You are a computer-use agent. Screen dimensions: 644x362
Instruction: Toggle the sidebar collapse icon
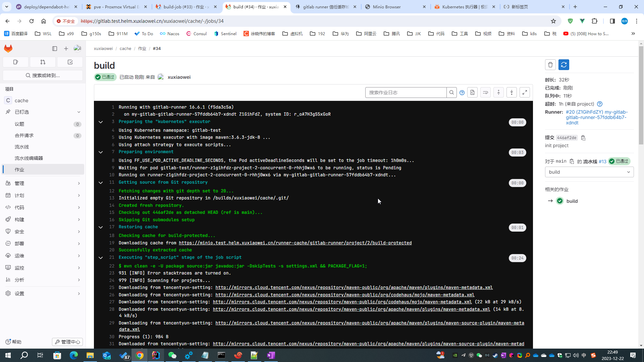(55, 49)
